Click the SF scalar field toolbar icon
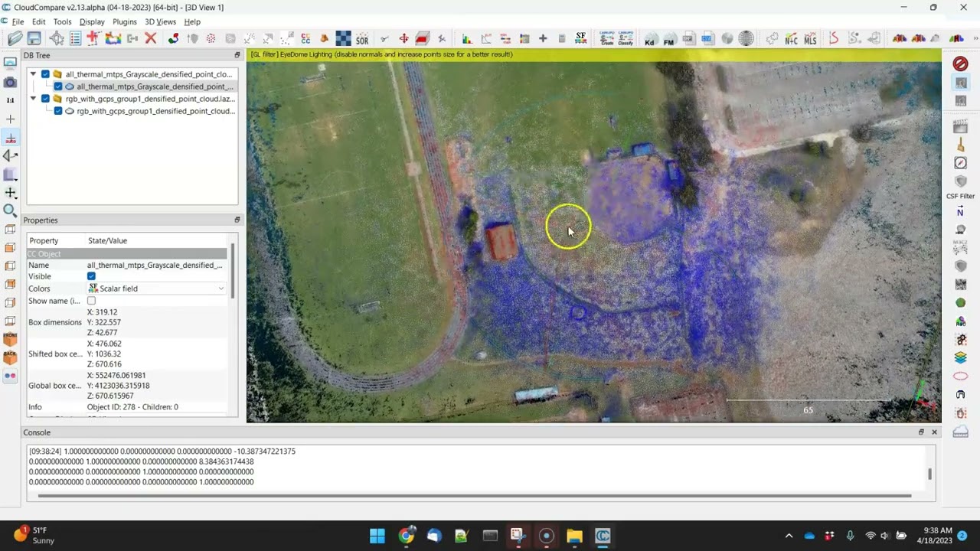This screenshot has height=551, width=980. click(x=580, y=38)
